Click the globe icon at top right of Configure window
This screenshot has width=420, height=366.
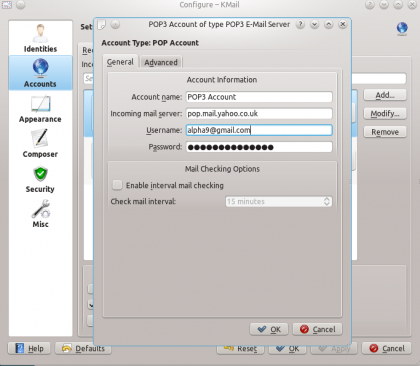point(402,28)
